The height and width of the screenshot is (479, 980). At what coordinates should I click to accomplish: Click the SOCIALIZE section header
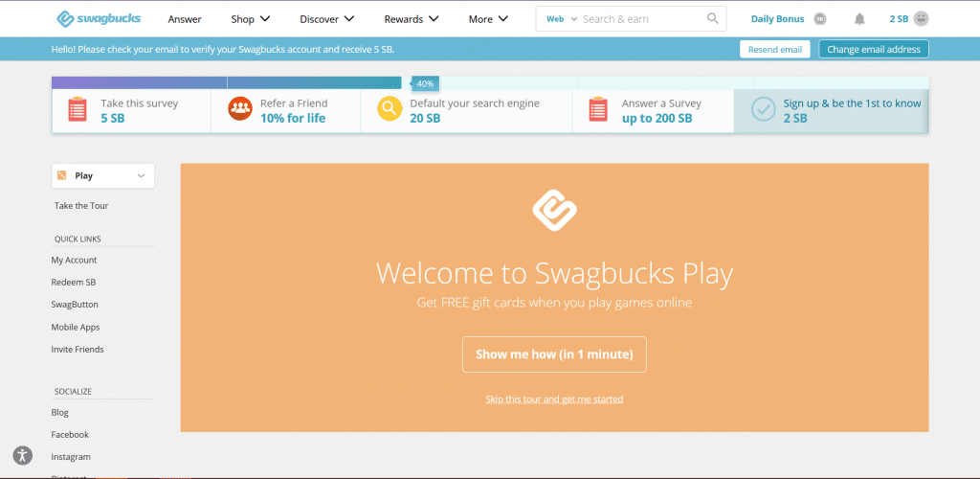73,392
